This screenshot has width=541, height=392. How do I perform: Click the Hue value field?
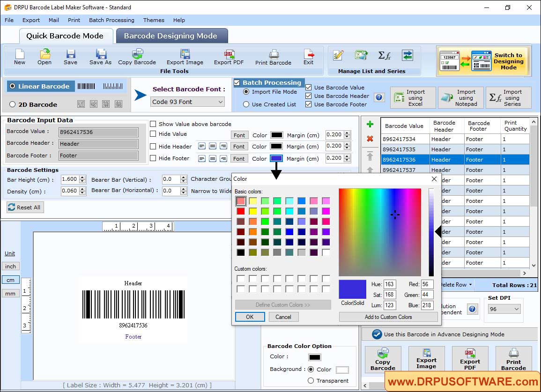point(390,284)
